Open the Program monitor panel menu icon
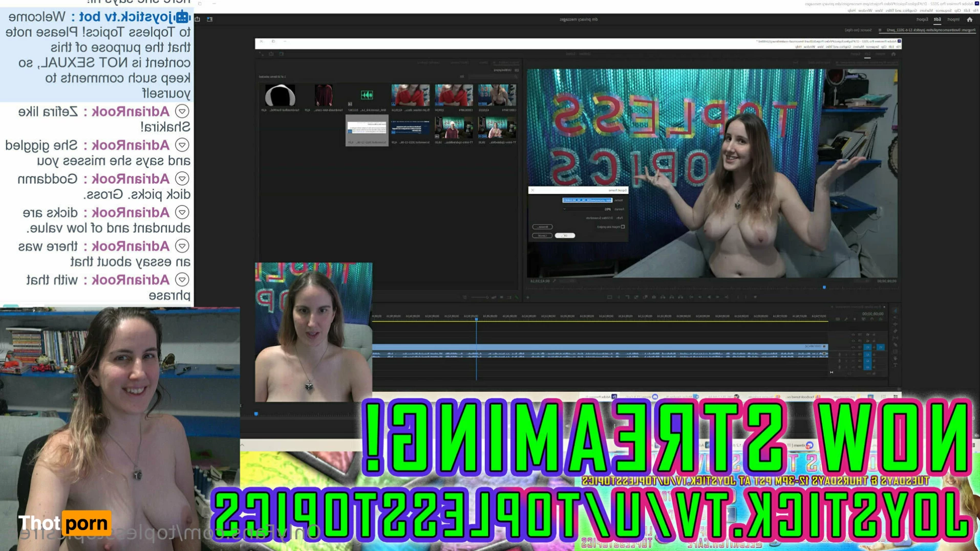This screenshot has height=551, width=980. tap(880, 30)
